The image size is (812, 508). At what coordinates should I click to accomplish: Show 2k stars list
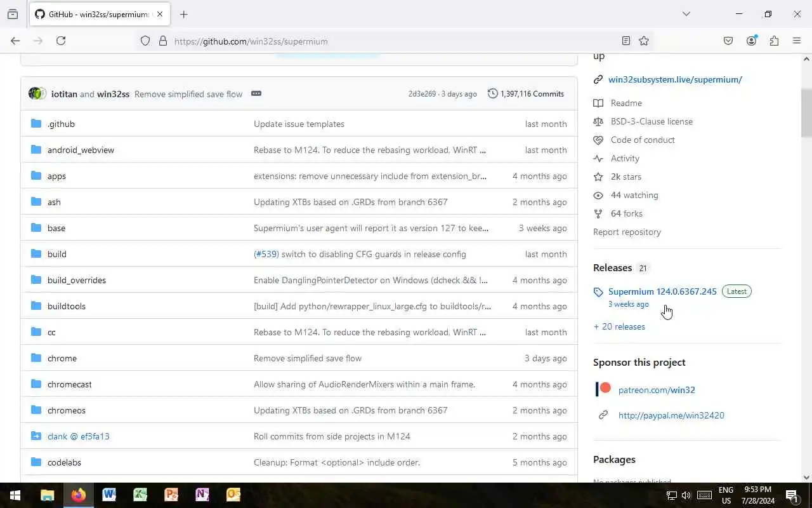coord(626,177)
